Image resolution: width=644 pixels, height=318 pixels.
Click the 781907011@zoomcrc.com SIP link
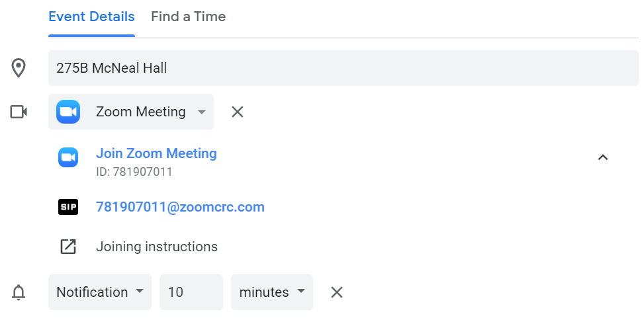(x=180, y=207)
